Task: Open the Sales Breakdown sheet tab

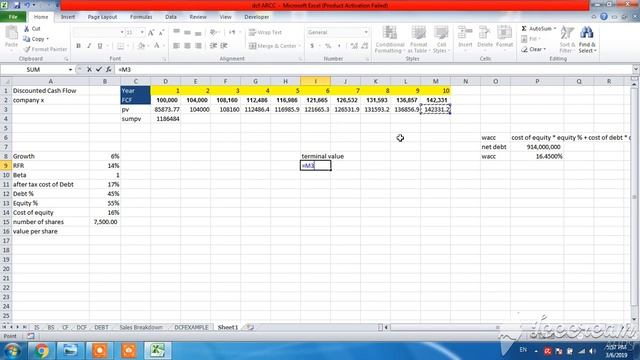Action: tap(141, 327)
